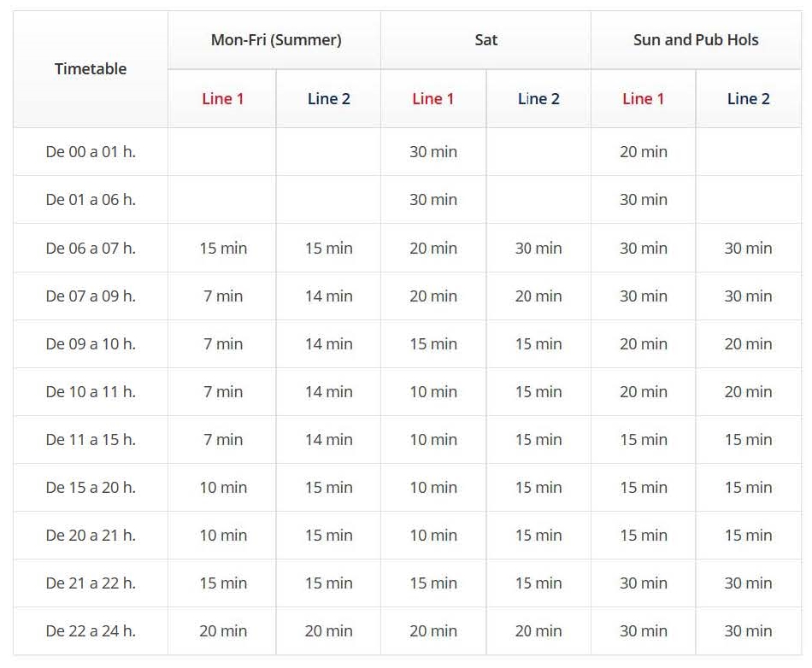
Task: Click the 'Sat' column header
Action: [x=485, y=39]
